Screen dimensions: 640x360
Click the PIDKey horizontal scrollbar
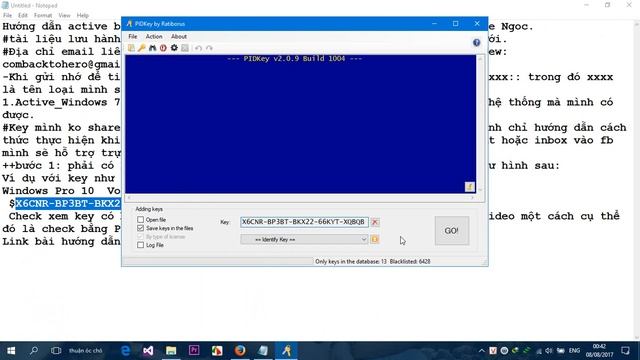coord(301,198)
